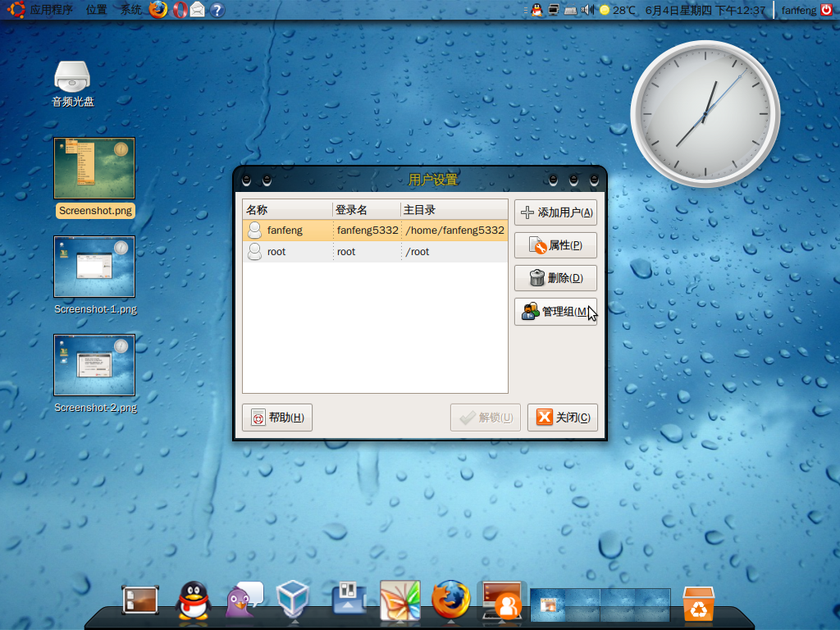
Task: Sort users by the 名称 column header
Action: pyautogui.click(x=287, y=209)
